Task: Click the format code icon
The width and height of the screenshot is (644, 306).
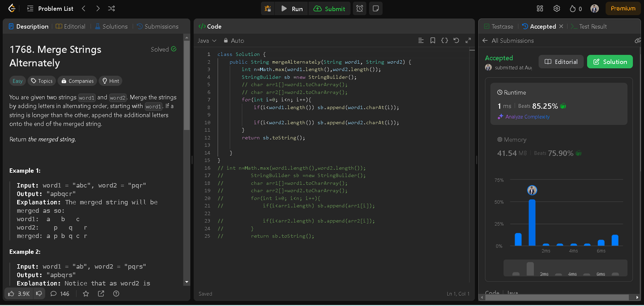Action: pyautogui.click(x=421, y=40)
